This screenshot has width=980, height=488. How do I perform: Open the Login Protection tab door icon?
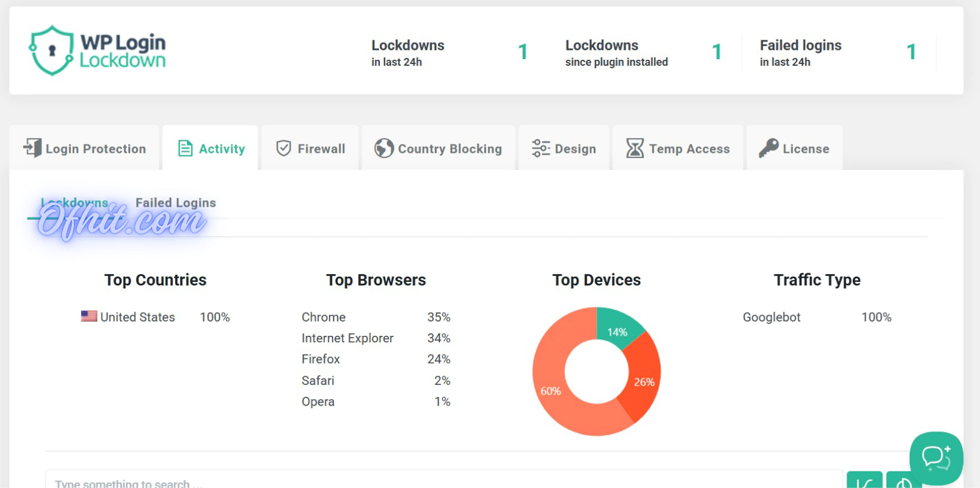(33, 148)
